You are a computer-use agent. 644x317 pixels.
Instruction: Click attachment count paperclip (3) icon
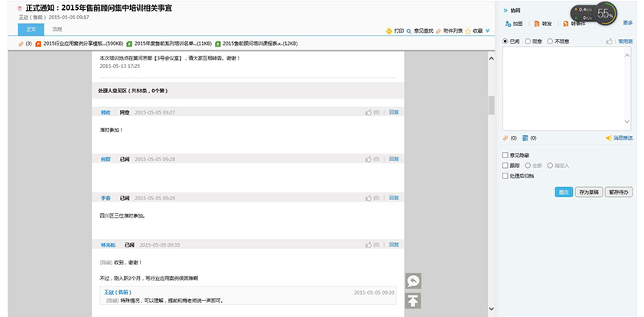coord(21,44)
